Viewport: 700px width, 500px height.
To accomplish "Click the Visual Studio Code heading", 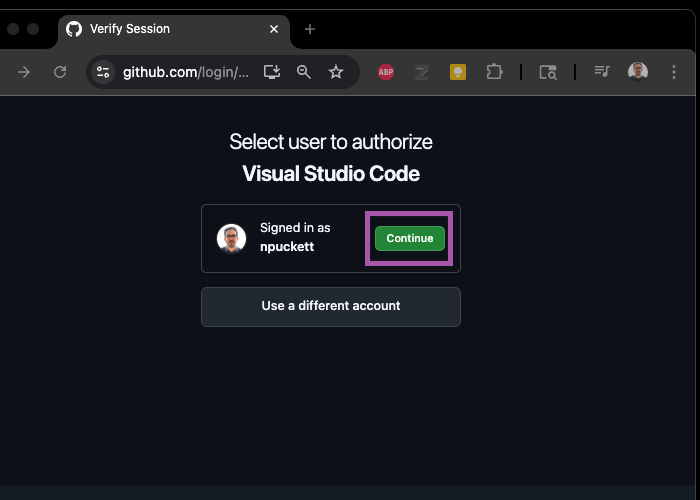I will 331,173.
